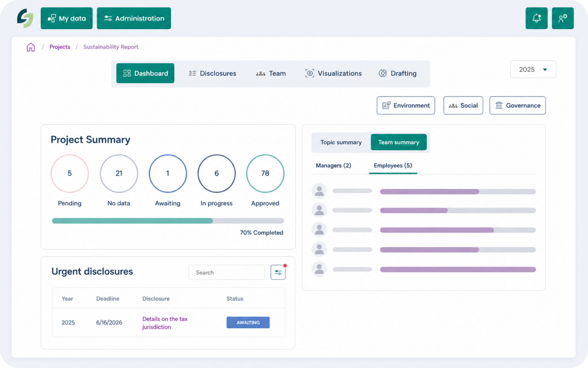Click the Projects breadcrumb link
The height and width of the screenshot is (368, 588).
coord(60,47)
